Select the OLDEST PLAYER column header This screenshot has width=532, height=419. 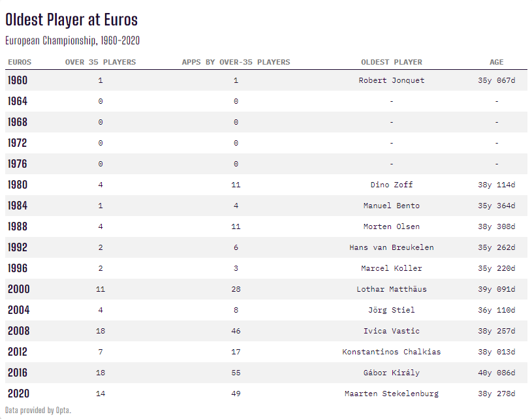(392, 62)
